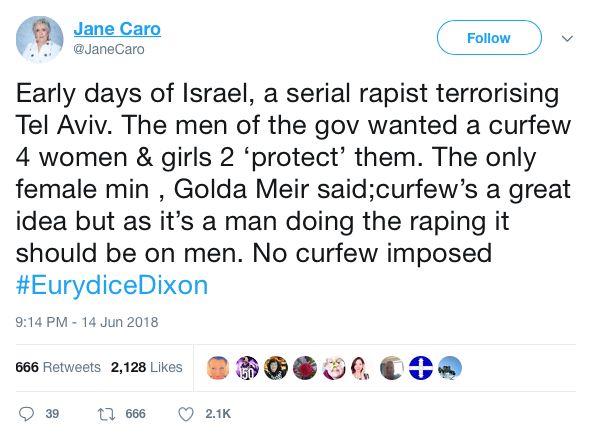Click the 39 replies count

pos(53,413)
